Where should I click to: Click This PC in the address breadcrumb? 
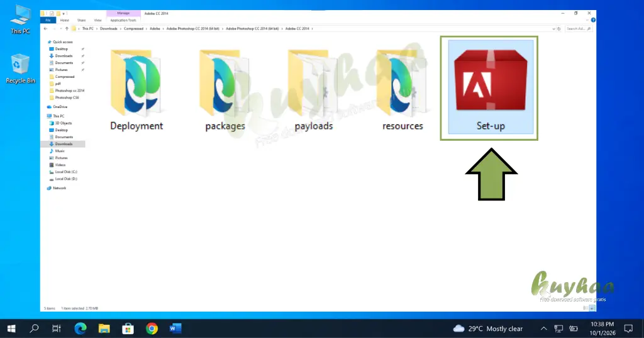pos(87,29)
